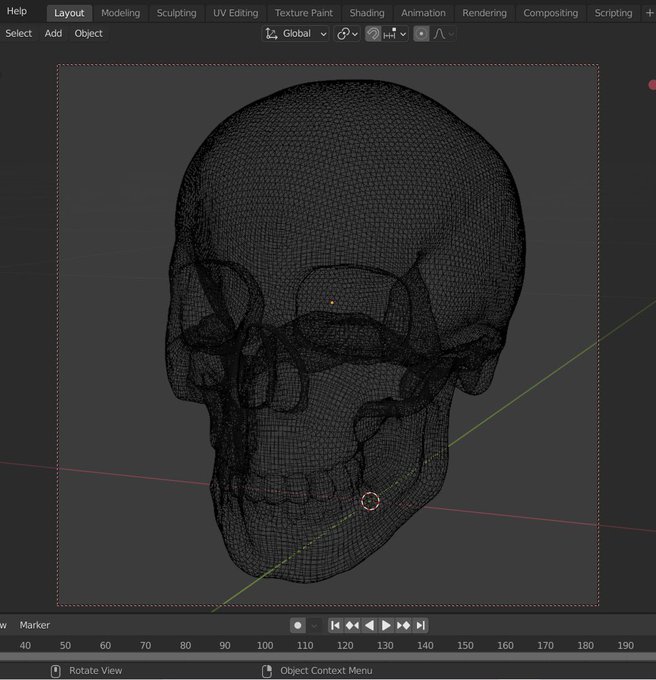This screenshot has height=680, width=656.
Task: Play the animation forward
Action: (x=385, y=625)
